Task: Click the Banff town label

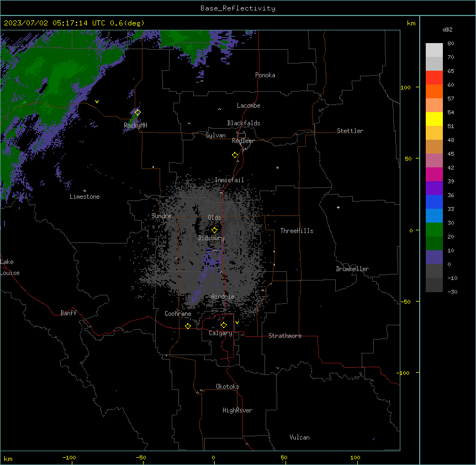Action: click(x=68, y=313)
